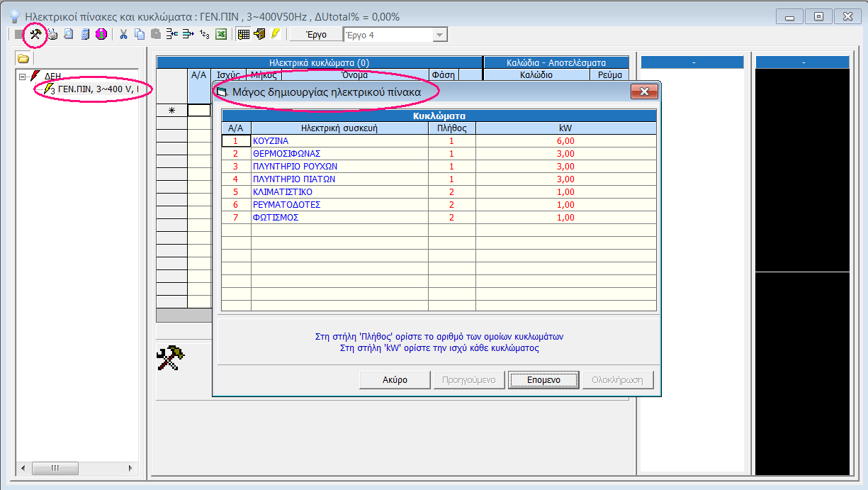The width and height of the screenshot is (868, 490).
Task: Select the ΚΟΥΖΙΝΑ row device cell
Action: click(339, 141)
